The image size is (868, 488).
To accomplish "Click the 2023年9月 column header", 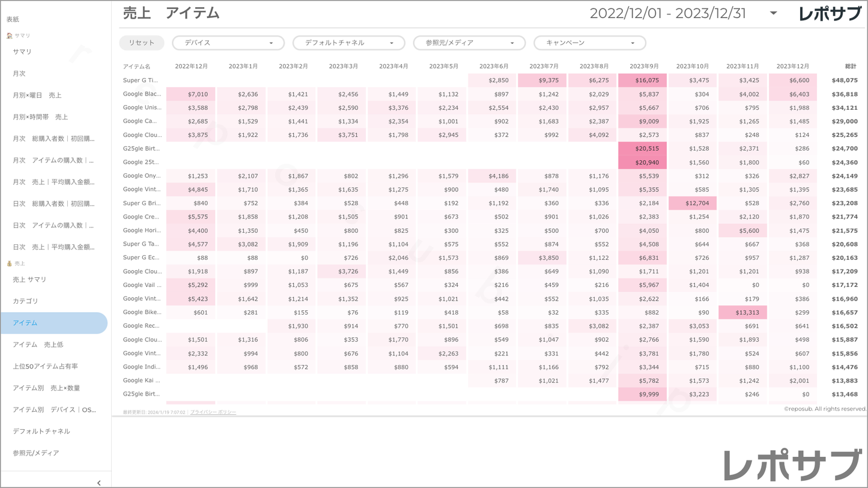I will click(x=643, y=66).
